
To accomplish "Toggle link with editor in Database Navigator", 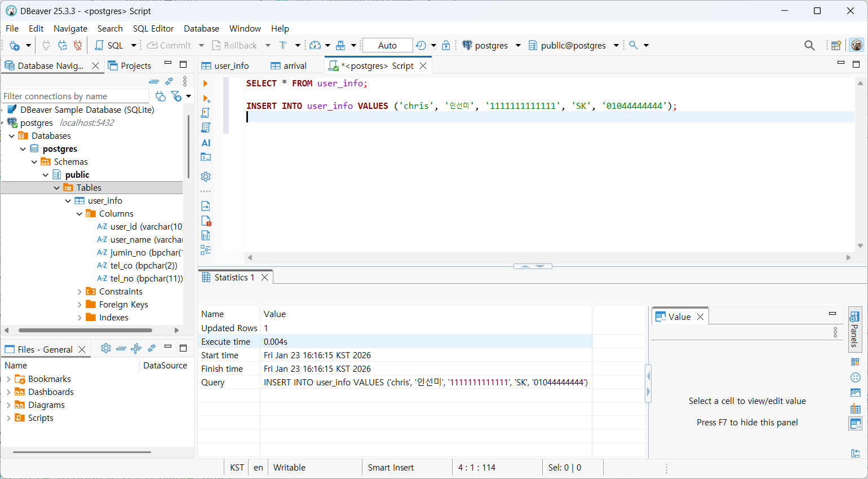I will (169, 81).
